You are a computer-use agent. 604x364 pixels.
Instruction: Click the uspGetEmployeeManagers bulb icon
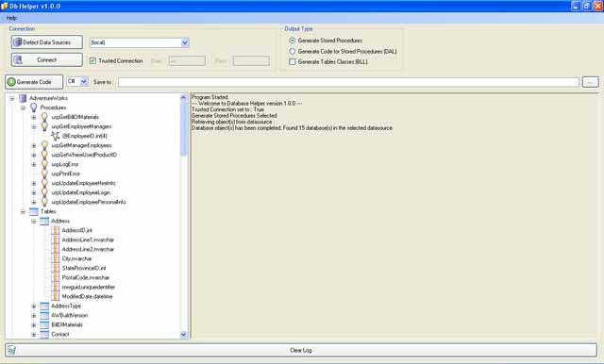tap(44, 126)
